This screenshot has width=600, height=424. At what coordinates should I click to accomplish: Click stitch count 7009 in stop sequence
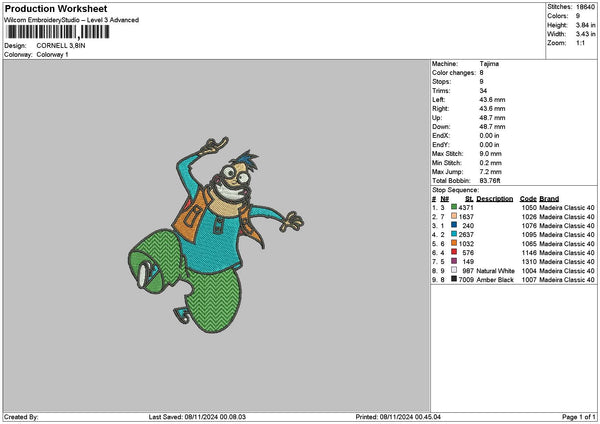[x=466, y=280]
